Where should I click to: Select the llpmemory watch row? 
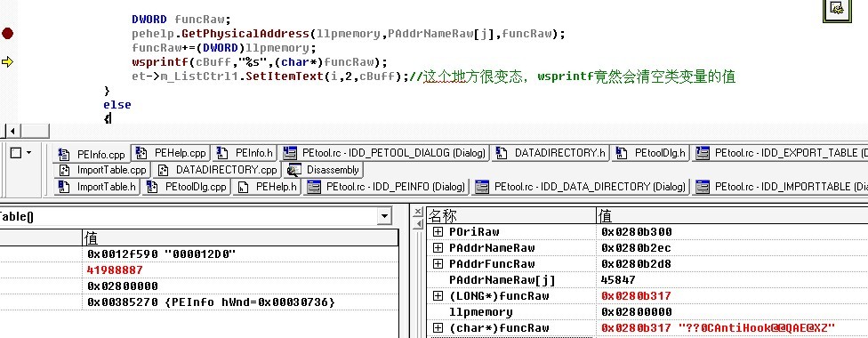tap(647, 312)
